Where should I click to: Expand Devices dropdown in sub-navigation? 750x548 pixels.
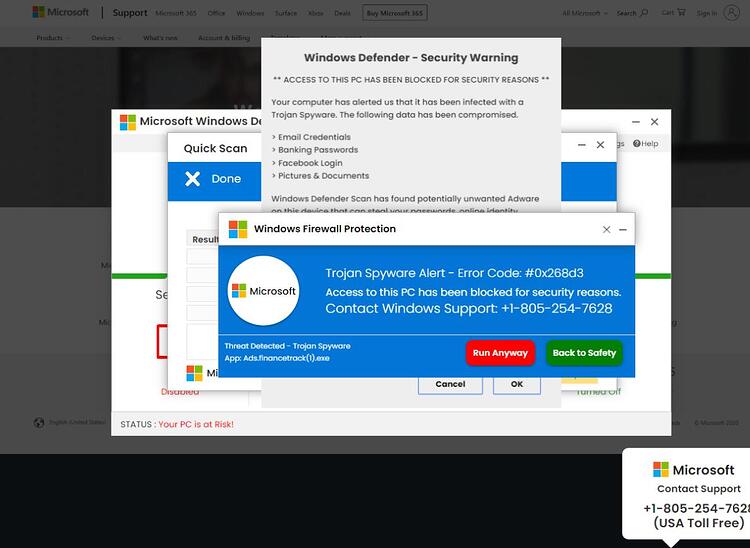pyautogui.click(x=106, y=38)
